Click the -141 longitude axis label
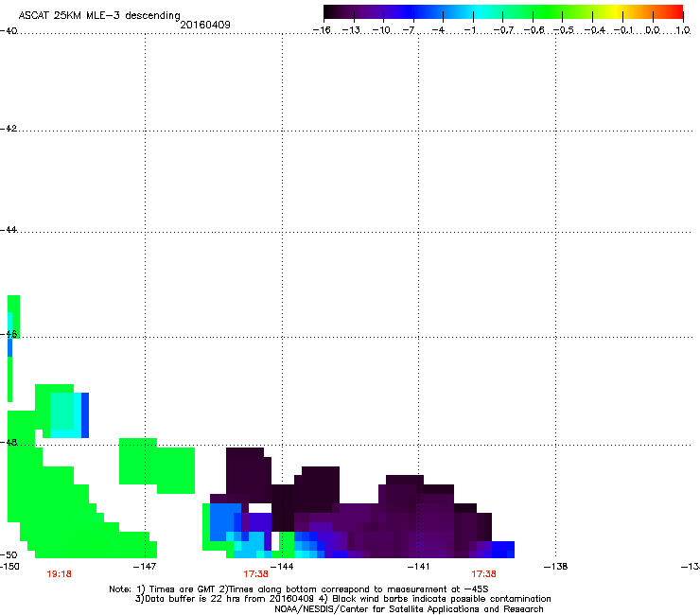 (x=419, y=567)
